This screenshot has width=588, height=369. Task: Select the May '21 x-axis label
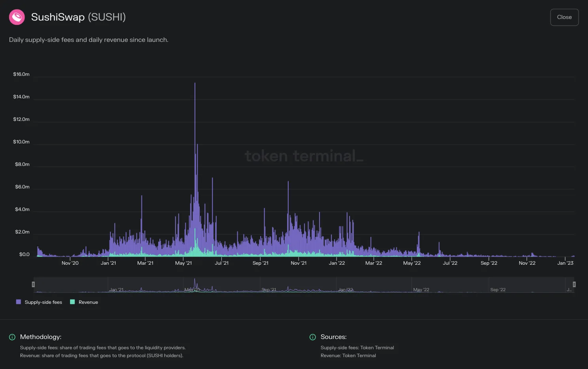click(x=183, y=263)
